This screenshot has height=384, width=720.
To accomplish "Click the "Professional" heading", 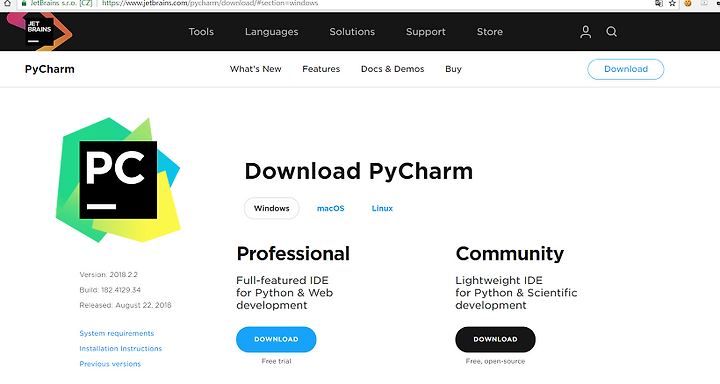I will click(x=293, y=254).
